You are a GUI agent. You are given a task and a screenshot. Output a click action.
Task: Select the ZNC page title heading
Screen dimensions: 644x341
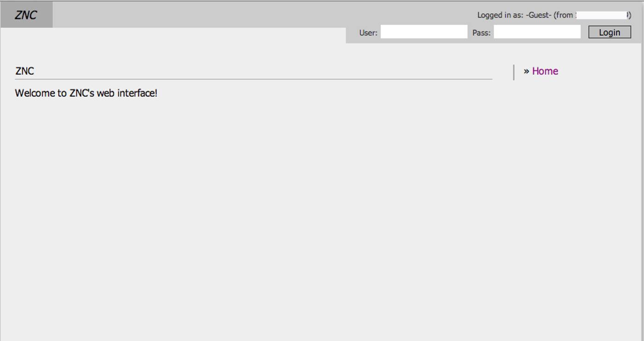tap(25, 70)
